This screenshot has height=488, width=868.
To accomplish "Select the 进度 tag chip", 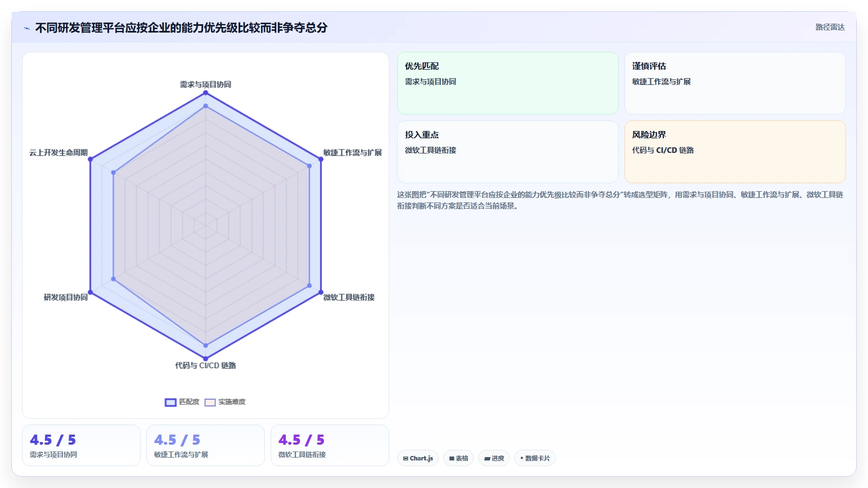I will tap(494, 458).
